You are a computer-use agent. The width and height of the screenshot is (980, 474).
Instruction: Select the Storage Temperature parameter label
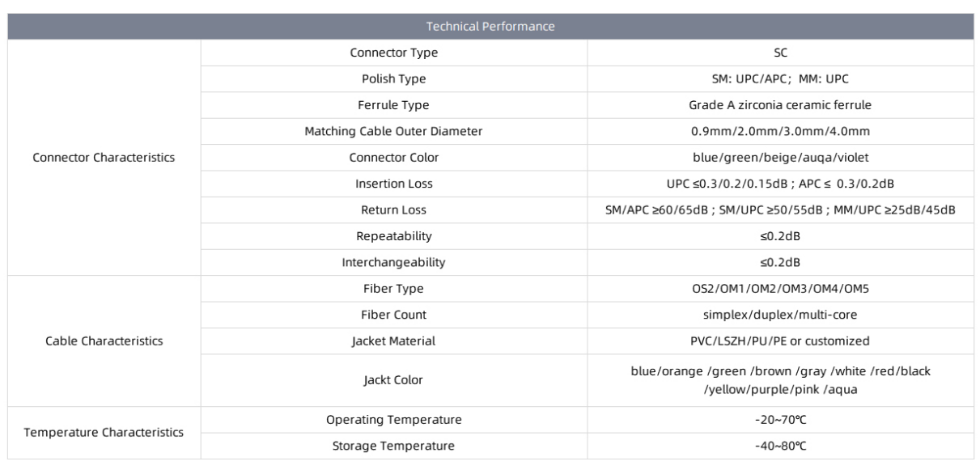pyautogui.click(x=394, y=446)
